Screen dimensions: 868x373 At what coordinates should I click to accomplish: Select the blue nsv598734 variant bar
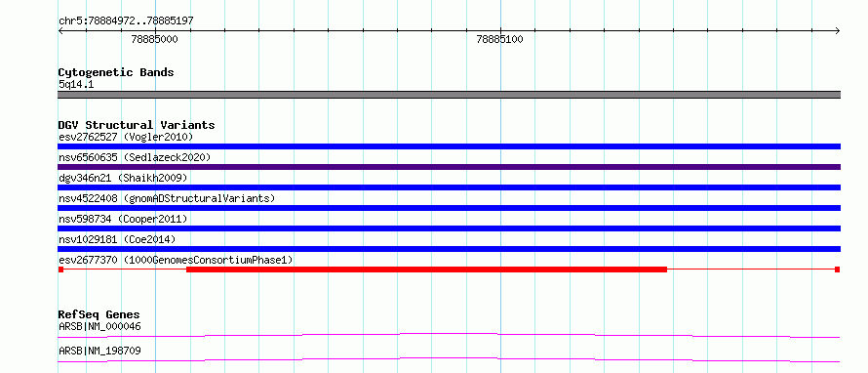(x=449, y=228)
